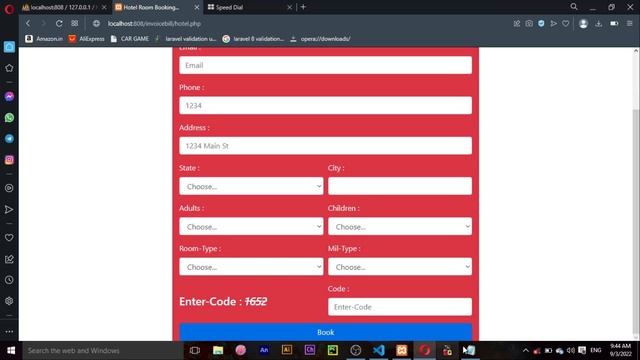Screen dimensions: 640x360
Task: Open the laravel 8 validation bookmark
Action: pyautogui.click(x=253, y=39)
